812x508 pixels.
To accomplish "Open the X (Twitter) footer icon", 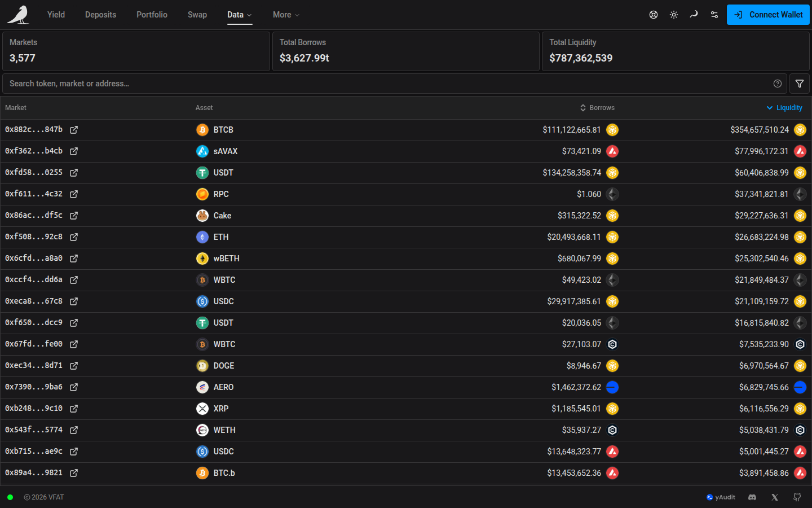I will point(775,497).
